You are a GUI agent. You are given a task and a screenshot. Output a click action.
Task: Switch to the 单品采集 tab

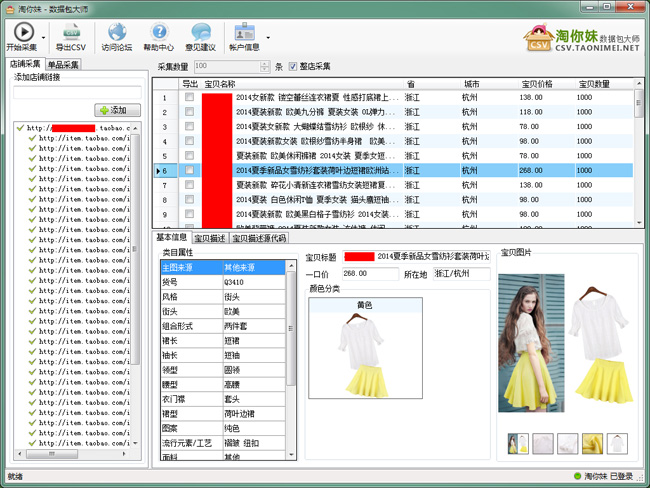click(x=63, y=64)
